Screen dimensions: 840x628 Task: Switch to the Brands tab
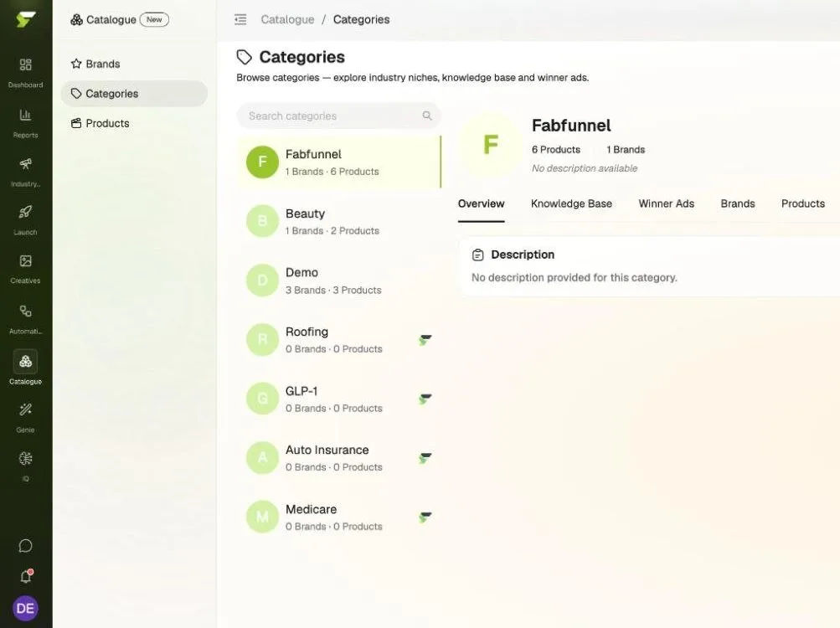tap(738, 203)
